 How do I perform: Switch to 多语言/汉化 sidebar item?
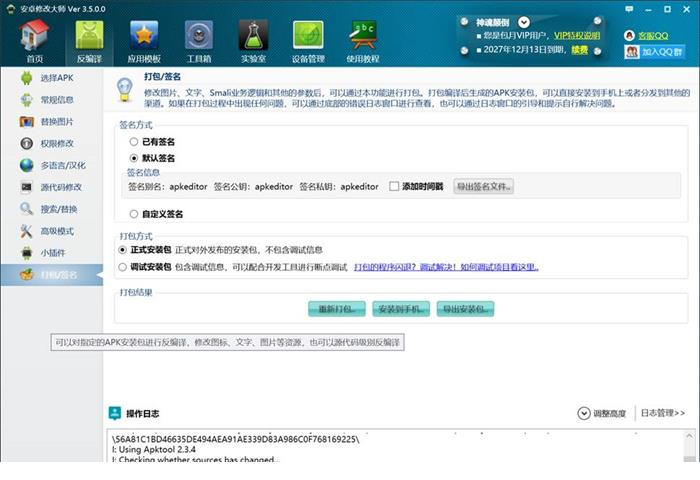[x=62, y=165]
